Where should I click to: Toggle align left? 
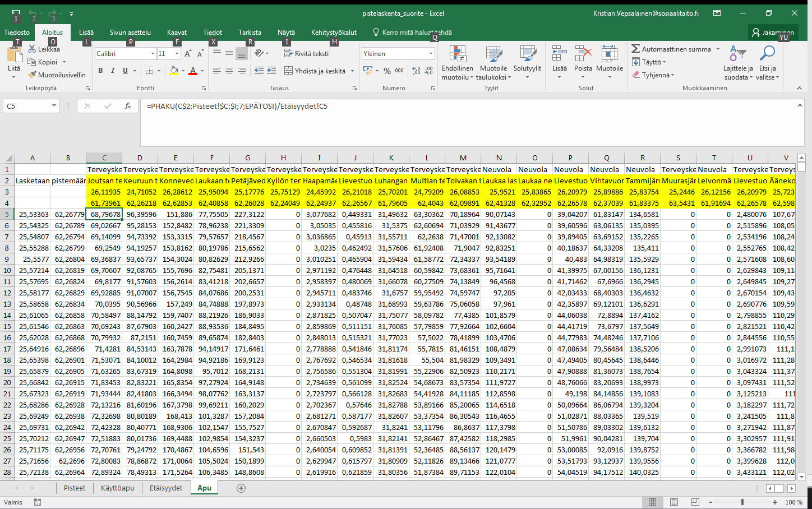click(x=217, y=71)
